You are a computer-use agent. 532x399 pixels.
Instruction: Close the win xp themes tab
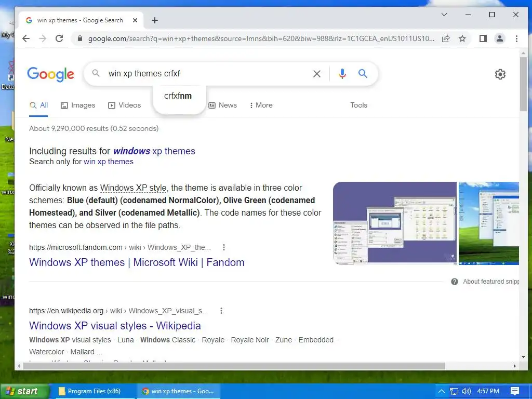[135, 20]
